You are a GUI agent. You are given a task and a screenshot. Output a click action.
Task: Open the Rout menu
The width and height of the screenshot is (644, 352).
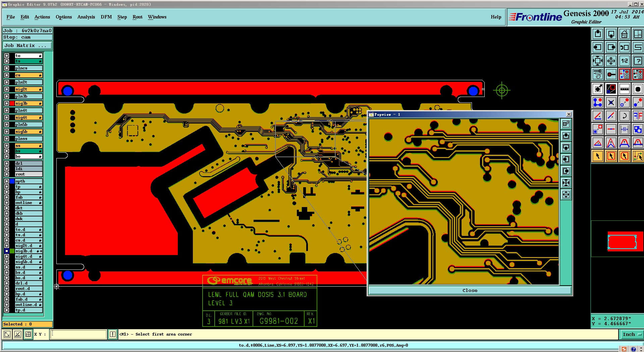click(138, 17)
